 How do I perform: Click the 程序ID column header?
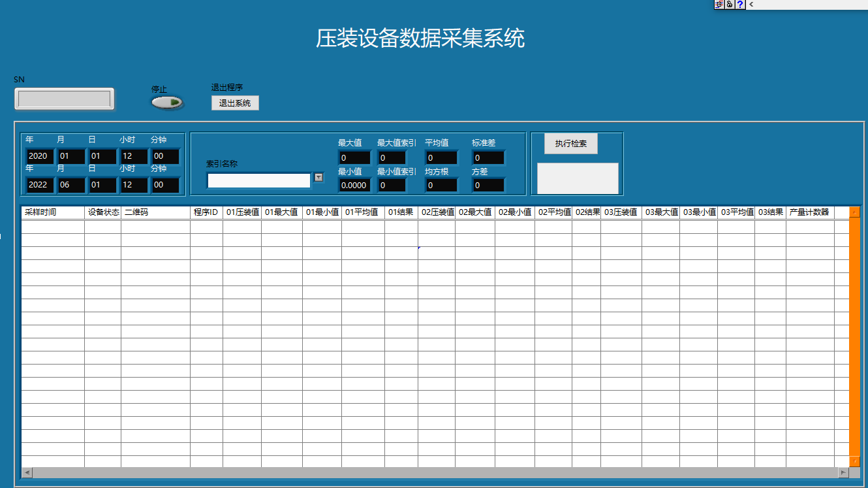[206, 212]
